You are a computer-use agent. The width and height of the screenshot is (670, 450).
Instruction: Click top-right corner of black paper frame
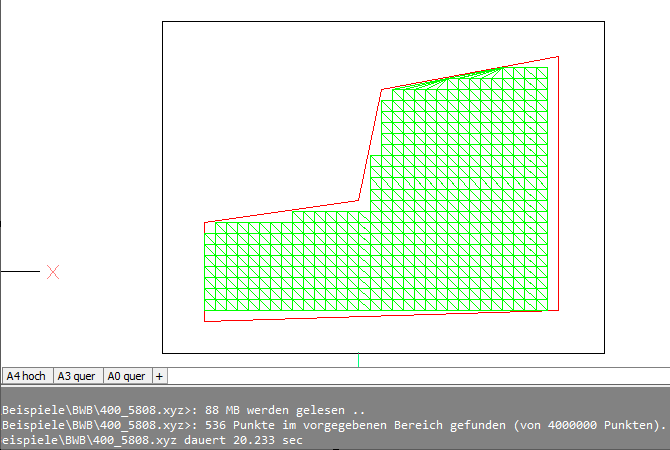click(x=605, y=23)
